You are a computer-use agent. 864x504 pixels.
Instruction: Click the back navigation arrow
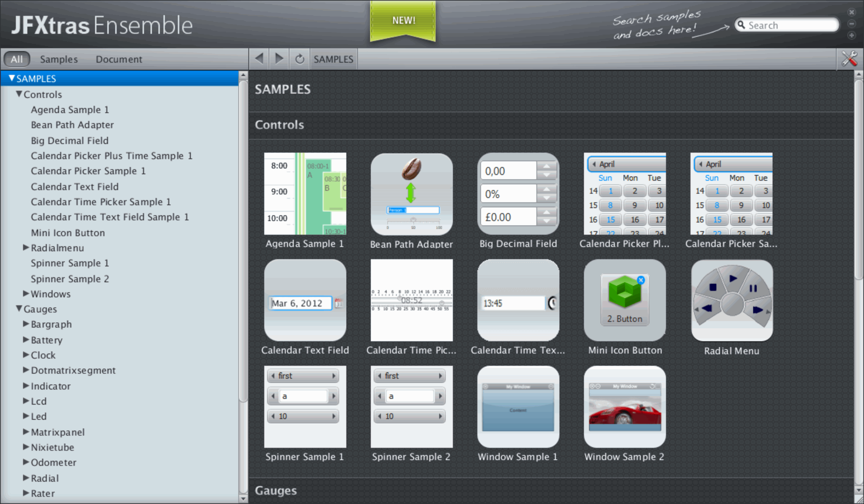pyautogui.click(x=259, y=59)
